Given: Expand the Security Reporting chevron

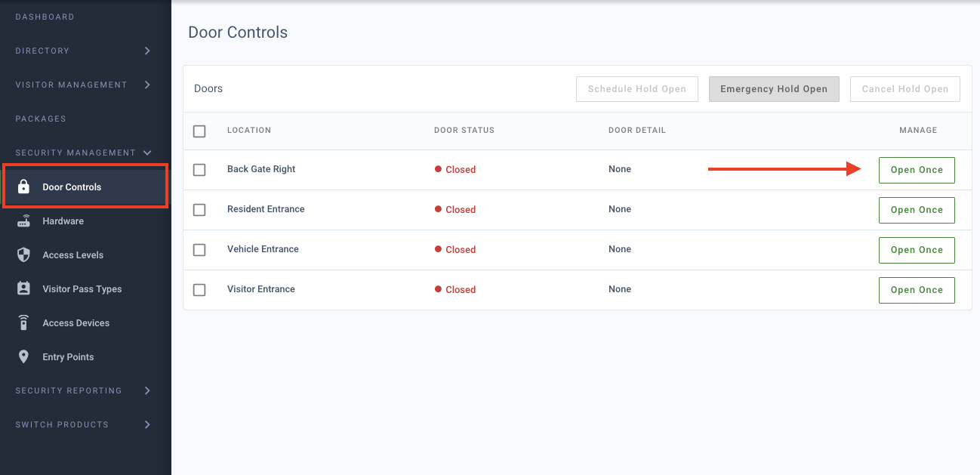Looking at the screenshot, I should click(147, 390).
